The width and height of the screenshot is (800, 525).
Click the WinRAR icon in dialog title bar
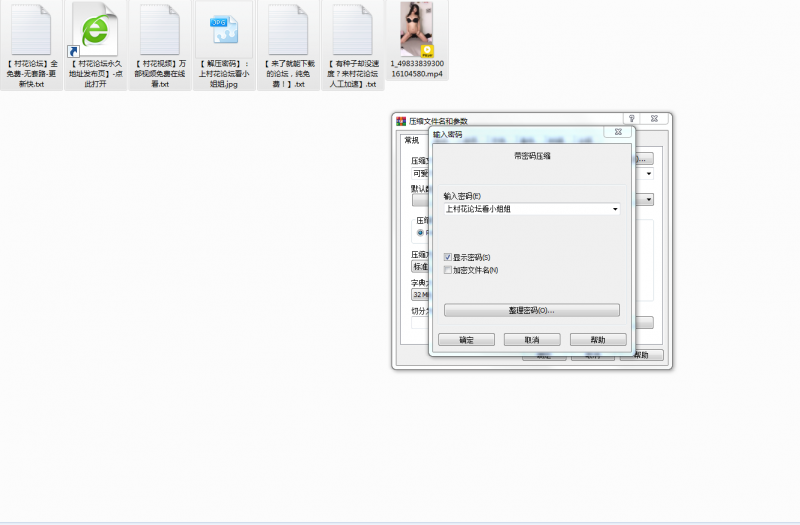pyautogui.click(x=401, y=120)
